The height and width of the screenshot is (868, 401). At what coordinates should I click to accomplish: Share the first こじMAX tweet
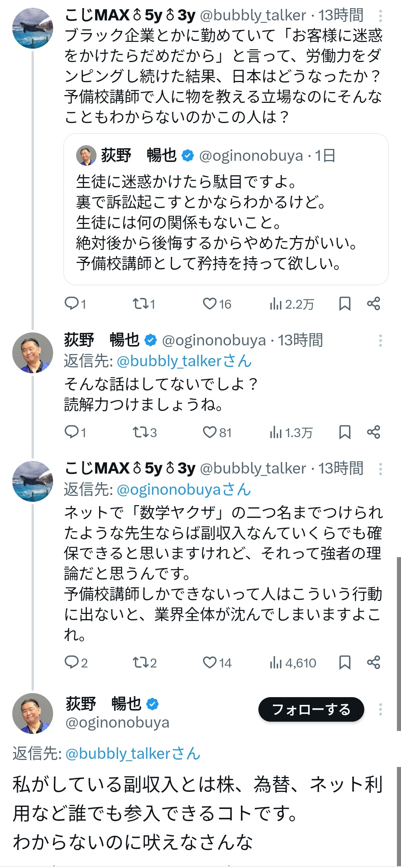(374, 304)
